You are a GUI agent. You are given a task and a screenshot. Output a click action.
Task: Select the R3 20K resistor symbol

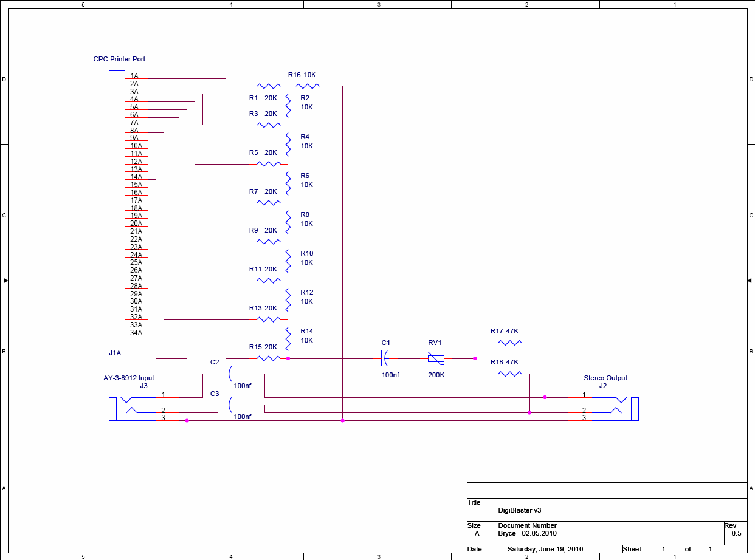pos(268,125)
